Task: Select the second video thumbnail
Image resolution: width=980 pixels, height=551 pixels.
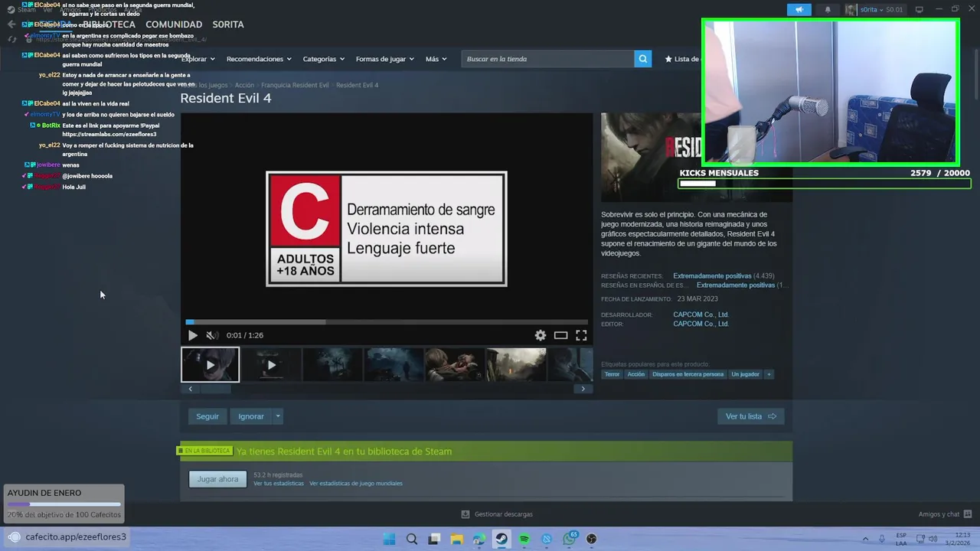Action: (271, 365)
